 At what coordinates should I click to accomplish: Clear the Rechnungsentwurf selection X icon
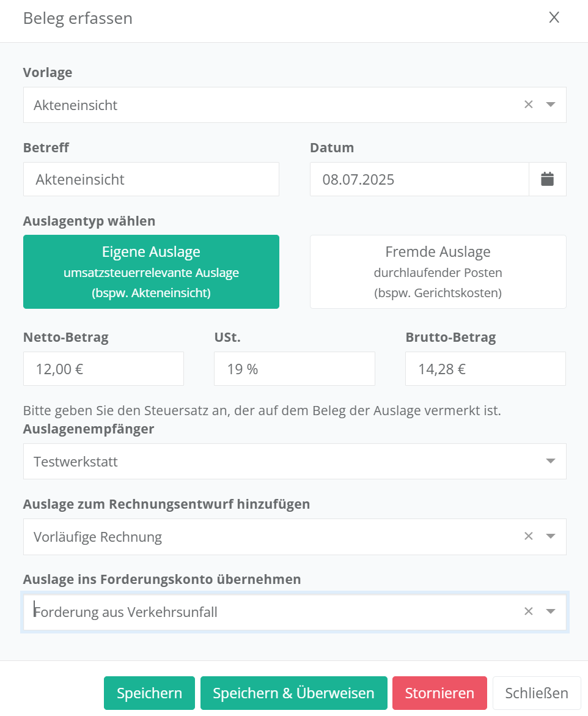(529, 536)
